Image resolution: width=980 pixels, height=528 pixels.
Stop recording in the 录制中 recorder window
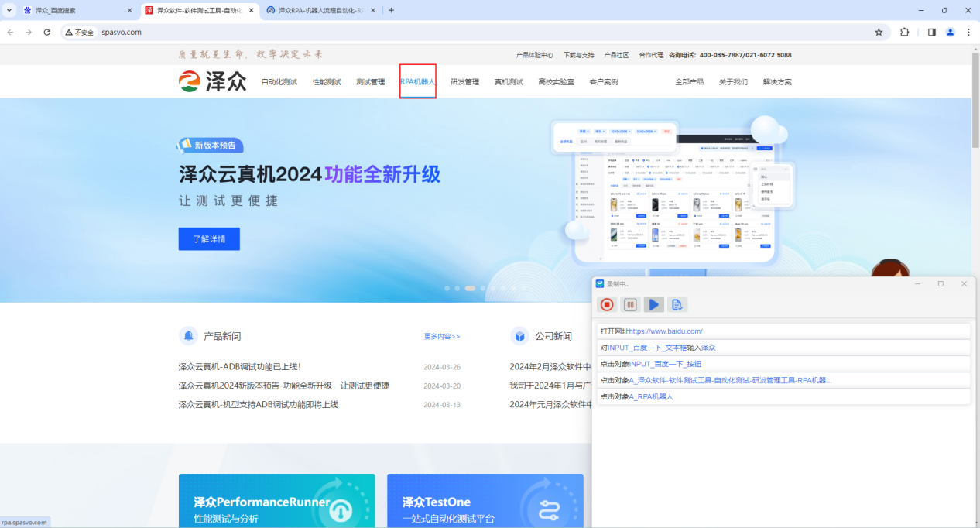coord(607,305)
